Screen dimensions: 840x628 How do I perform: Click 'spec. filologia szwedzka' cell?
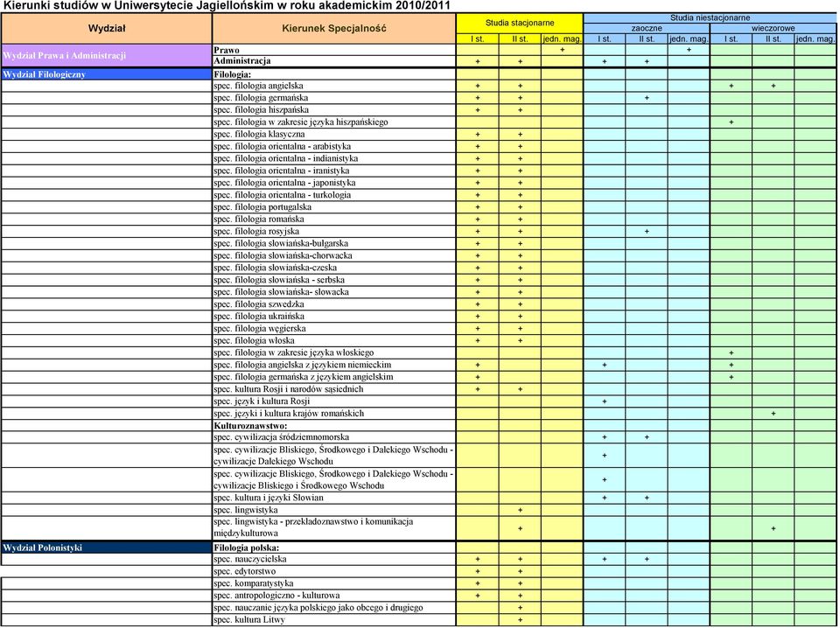coord(333,304)
